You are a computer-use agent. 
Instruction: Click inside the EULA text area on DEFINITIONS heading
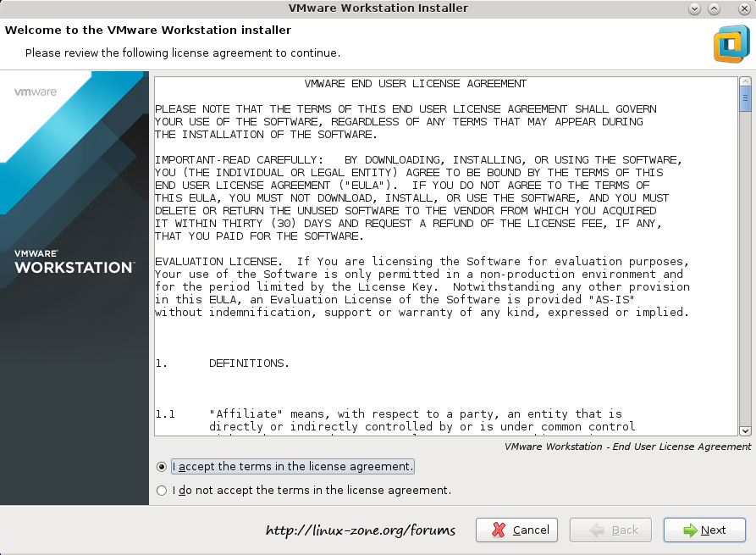tap(249, 364)
